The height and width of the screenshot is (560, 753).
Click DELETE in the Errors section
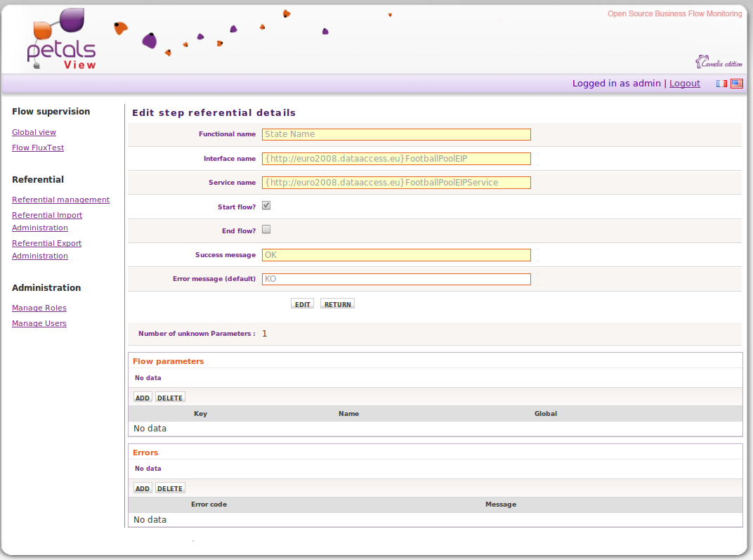point(170,488)
